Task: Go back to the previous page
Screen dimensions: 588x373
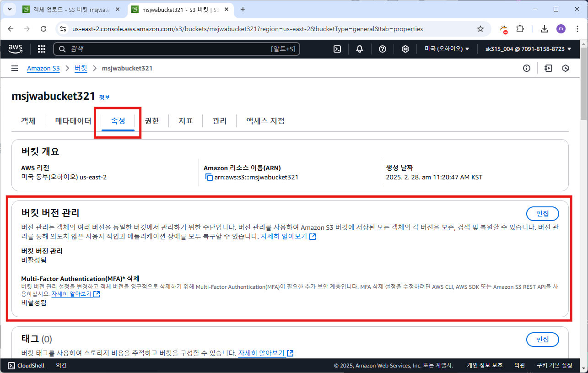Action: pyautogui.click(x=11, y=29)
